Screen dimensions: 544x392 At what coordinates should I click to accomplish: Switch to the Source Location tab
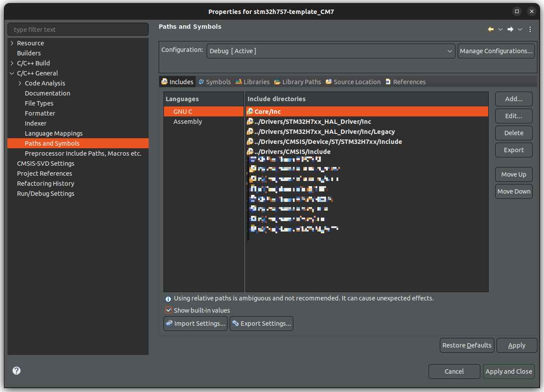[353, 82]
